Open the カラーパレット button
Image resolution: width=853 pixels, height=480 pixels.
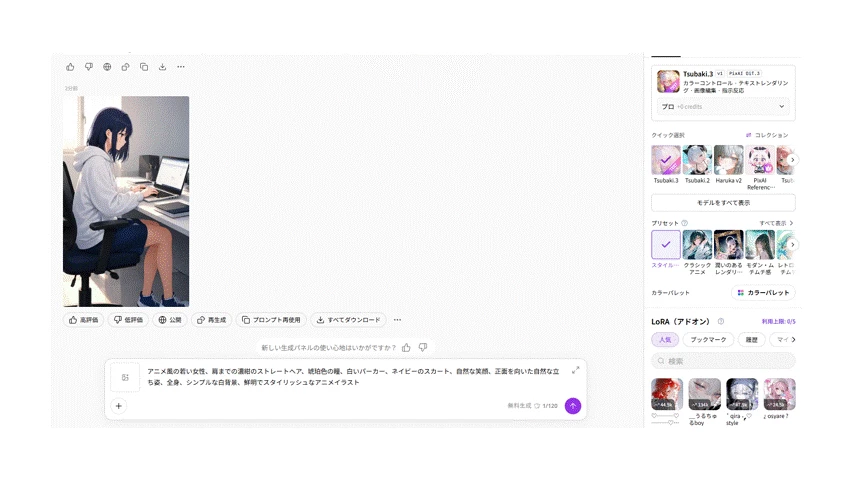pyautogui.click(x=763, y=293)
